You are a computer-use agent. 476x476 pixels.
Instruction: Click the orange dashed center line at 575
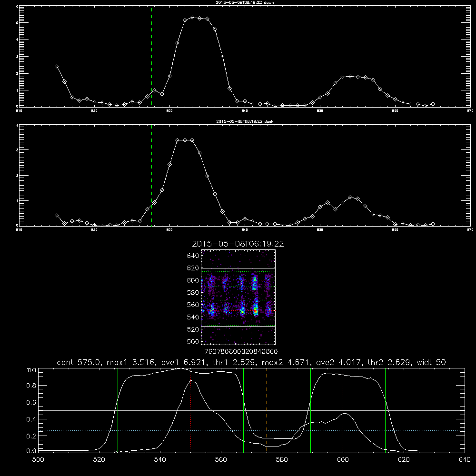[x=267, y=410]
